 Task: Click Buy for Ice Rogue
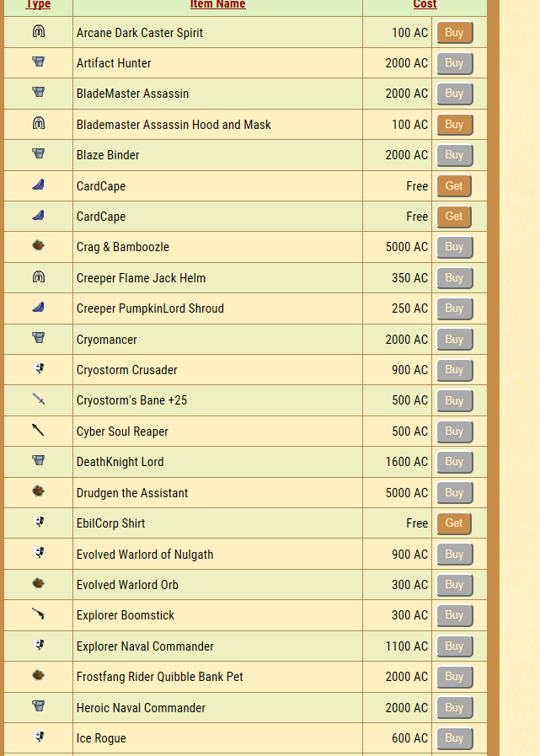[454, 738]
